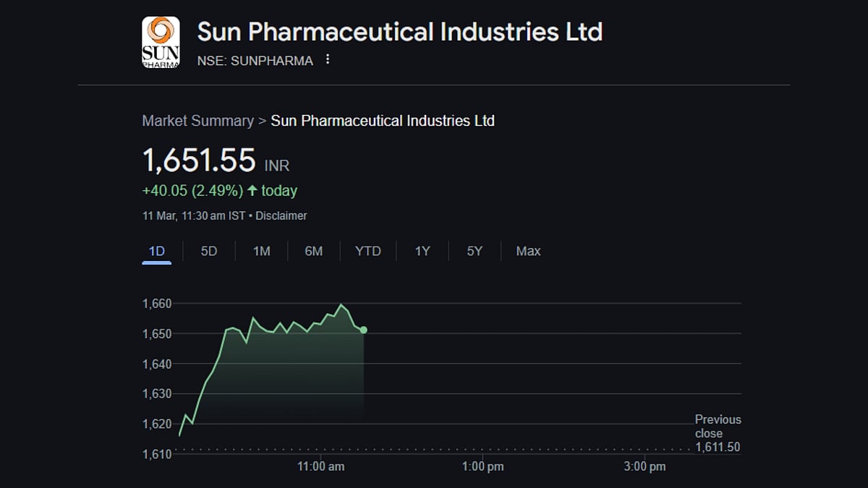Switch to the YTD time range tab
This screenshot has height=488, width=868.
tap(367, 251)
